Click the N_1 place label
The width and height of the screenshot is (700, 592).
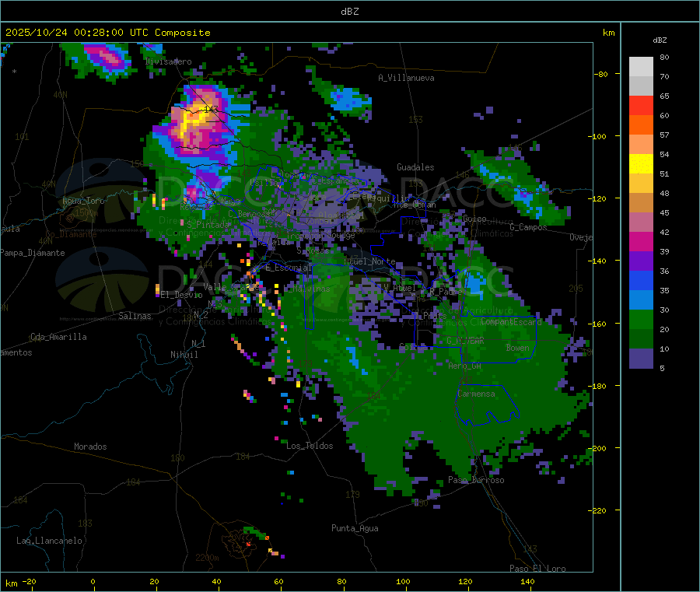pos(198,343)
